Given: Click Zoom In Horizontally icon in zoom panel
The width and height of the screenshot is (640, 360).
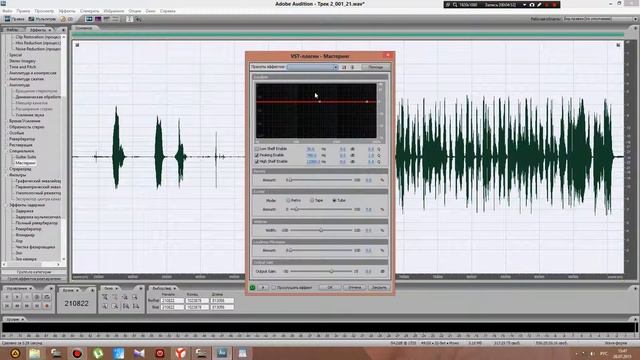Looking at the screenshot, I should 105,298.
